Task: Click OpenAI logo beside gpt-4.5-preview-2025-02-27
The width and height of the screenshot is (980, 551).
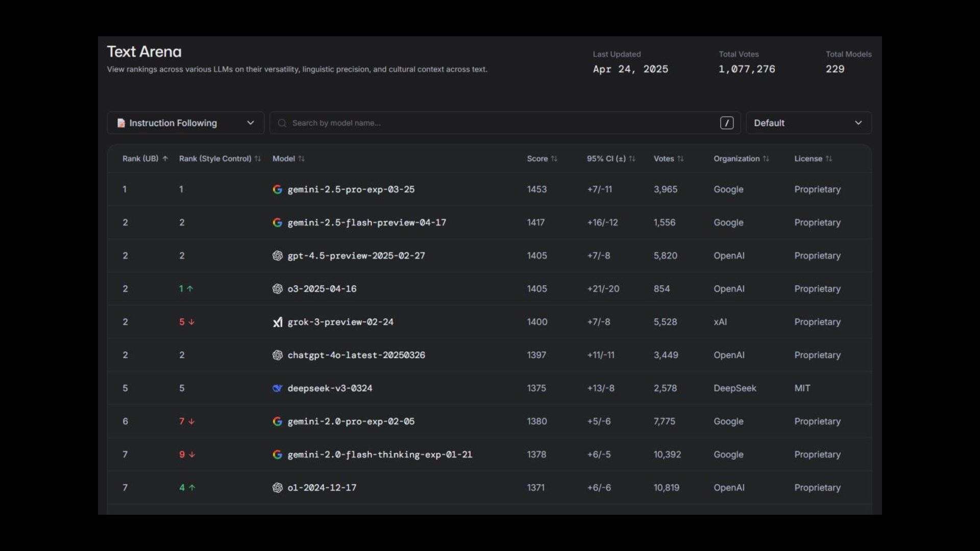Action: coord(277,256)
